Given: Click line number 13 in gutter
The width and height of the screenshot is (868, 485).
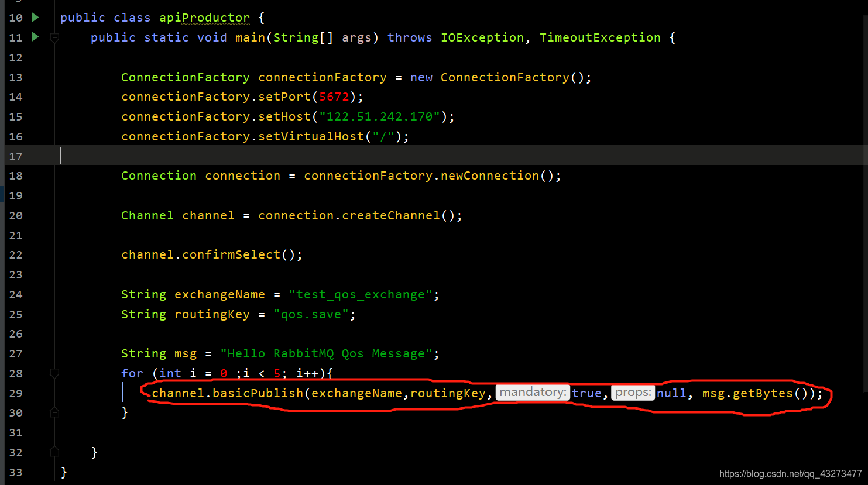Looking at the screenshot, I should tap(16, 77).
